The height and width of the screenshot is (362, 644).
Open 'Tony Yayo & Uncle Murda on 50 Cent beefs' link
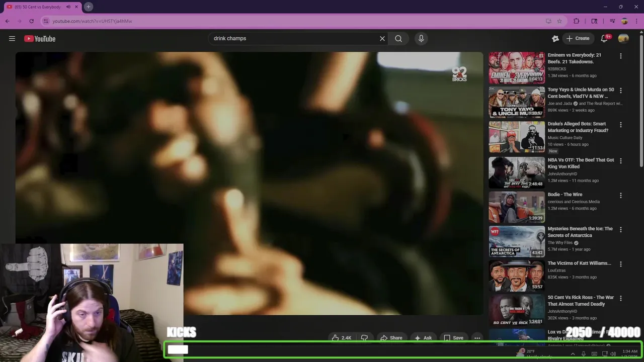coord(581,93)
